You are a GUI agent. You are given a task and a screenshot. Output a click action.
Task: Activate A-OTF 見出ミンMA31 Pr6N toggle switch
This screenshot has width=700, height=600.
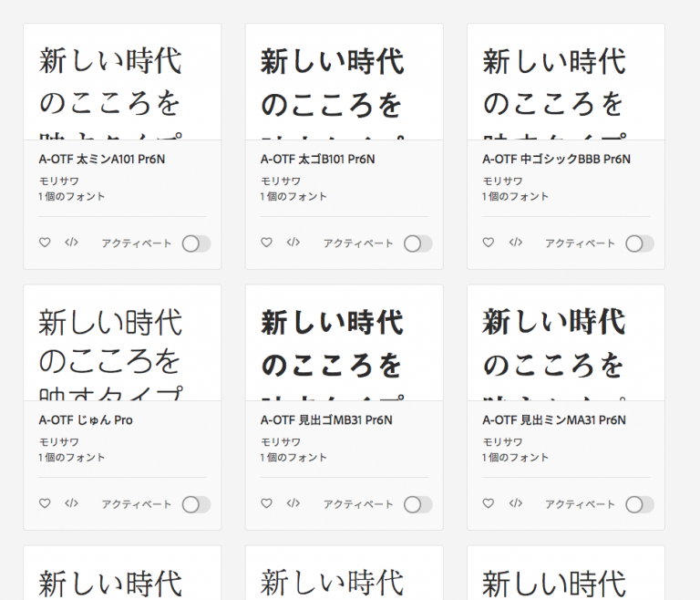[640, 505]
